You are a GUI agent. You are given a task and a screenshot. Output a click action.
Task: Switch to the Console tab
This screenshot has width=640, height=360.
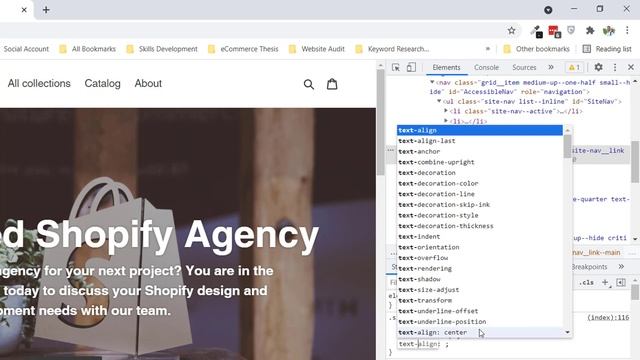point(486,67)
